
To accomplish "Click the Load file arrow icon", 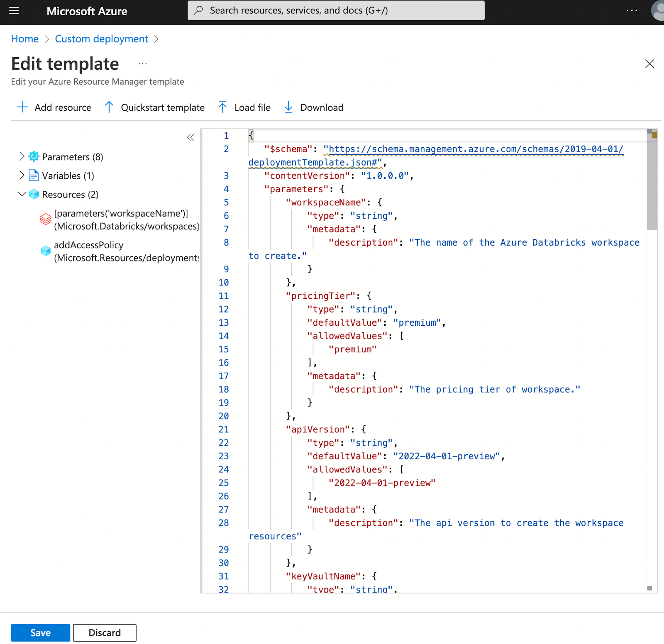I will [222, 107].
